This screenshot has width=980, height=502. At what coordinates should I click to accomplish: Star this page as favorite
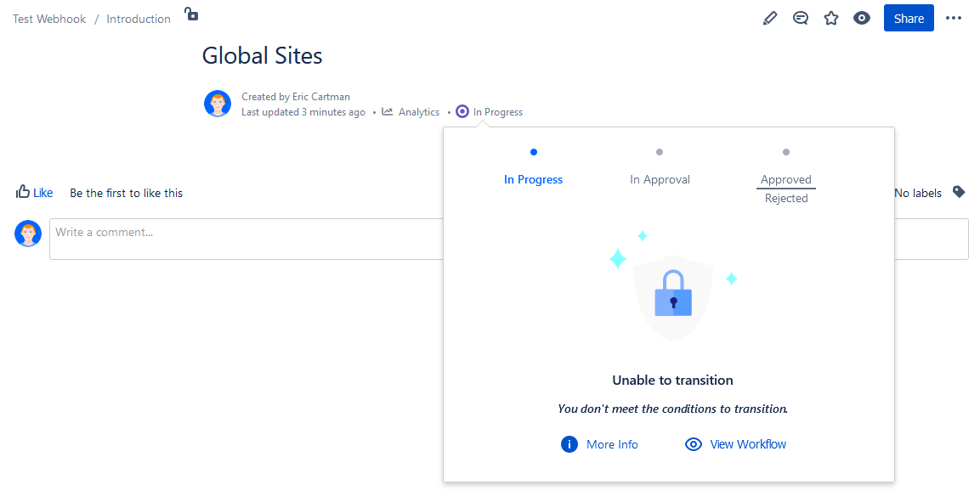tap(831, 19)
